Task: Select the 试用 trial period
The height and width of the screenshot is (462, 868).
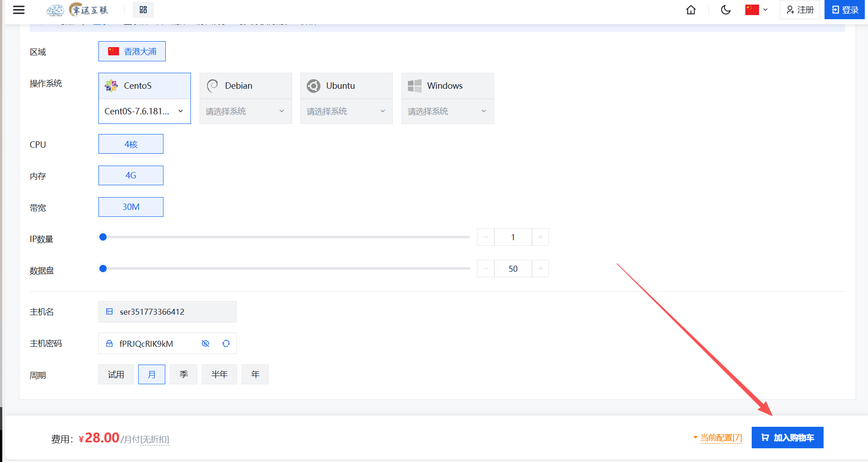Action: tap(116, 375)
